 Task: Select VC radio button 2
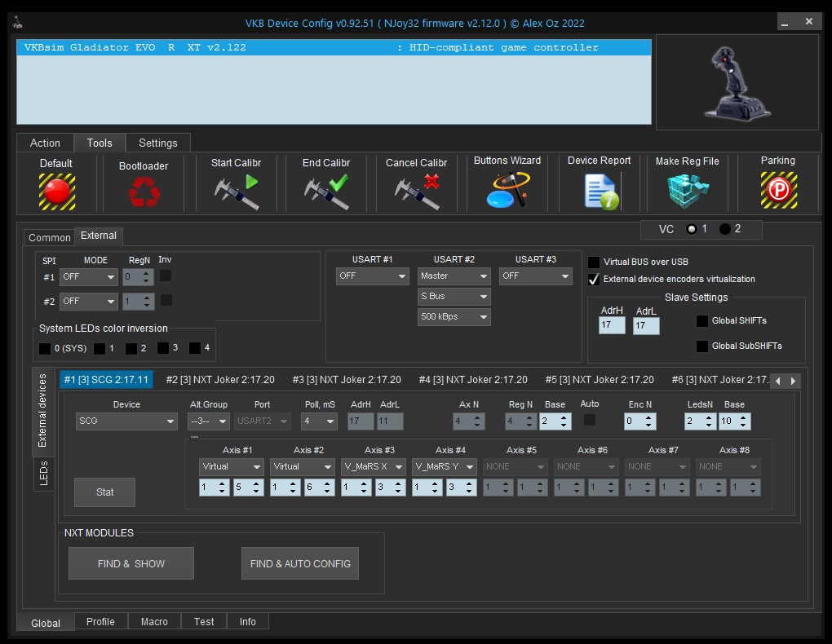tap(725, 229)
